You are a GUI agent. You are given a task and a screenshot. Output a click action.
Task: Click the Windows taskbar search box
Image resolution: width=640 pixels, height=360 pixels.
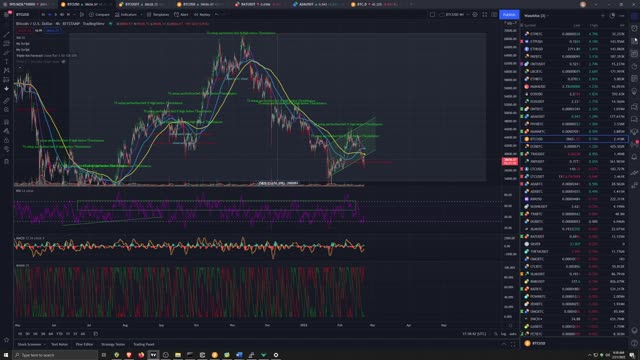point(56,355)
